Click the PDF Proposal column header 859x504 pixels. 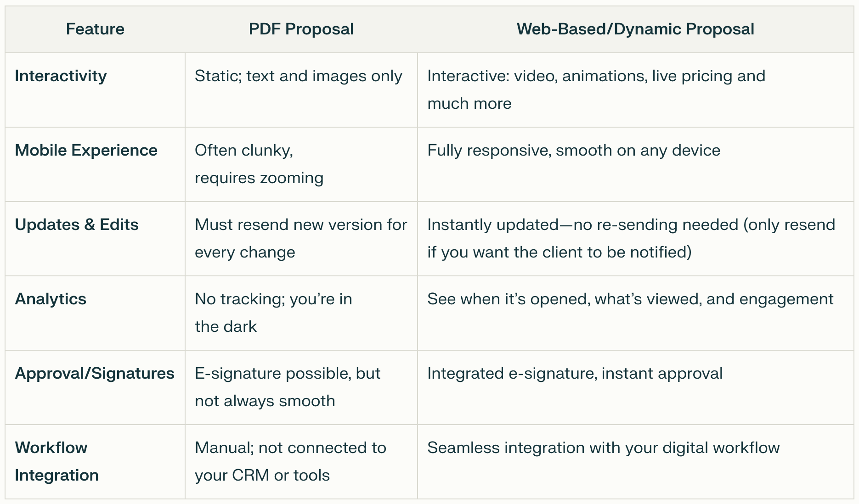(301, 29)
